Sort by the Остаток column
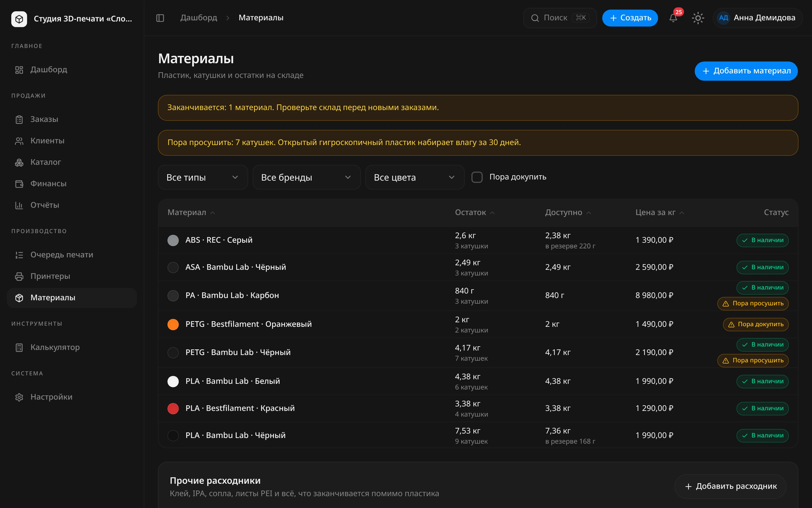Viewport: 812px width, 508px height. (x=475, y=212)
